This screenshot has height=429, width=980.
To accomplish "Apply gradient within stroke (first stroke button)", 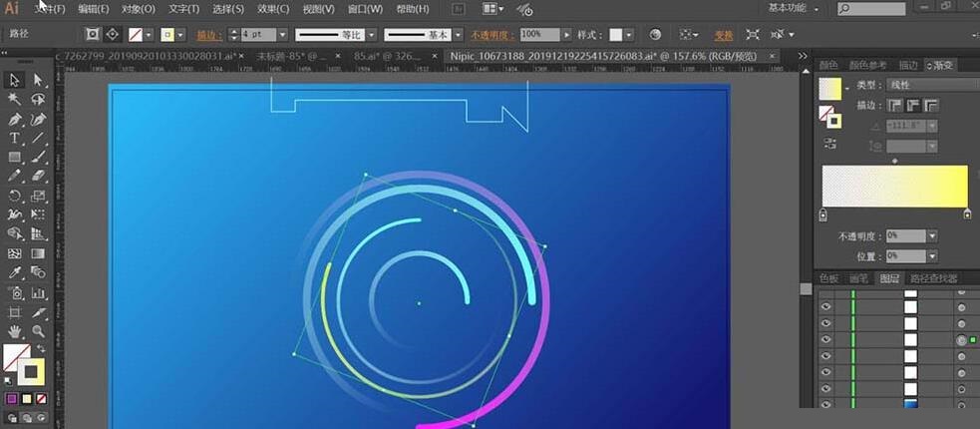I will pos(894,105).
